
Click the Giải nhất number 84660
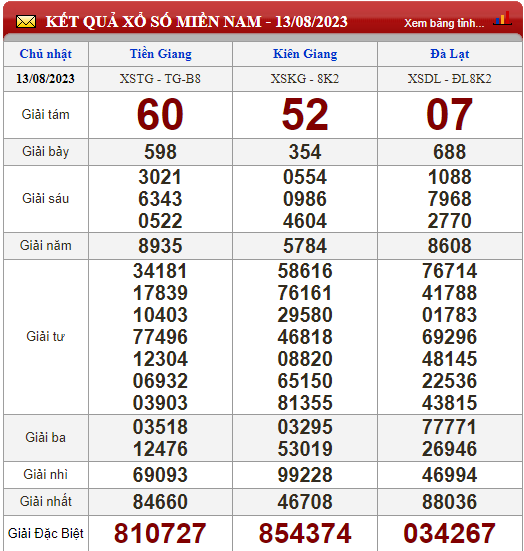coord(160,501)
